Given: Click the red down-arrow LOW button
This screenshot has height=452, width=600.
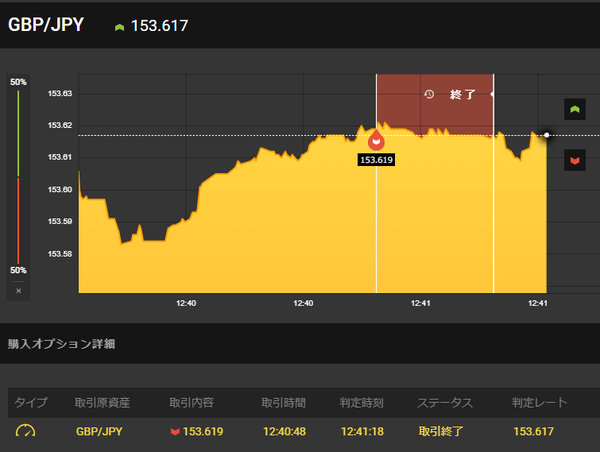Looking at the screenshot, I should point(575,160).
